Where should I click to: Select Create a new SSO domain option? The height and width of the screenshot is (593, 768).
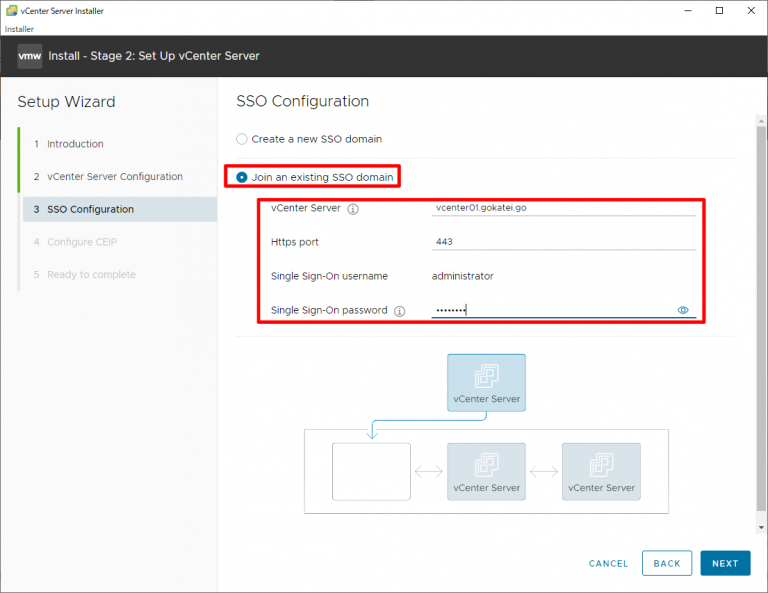(242, 139)
